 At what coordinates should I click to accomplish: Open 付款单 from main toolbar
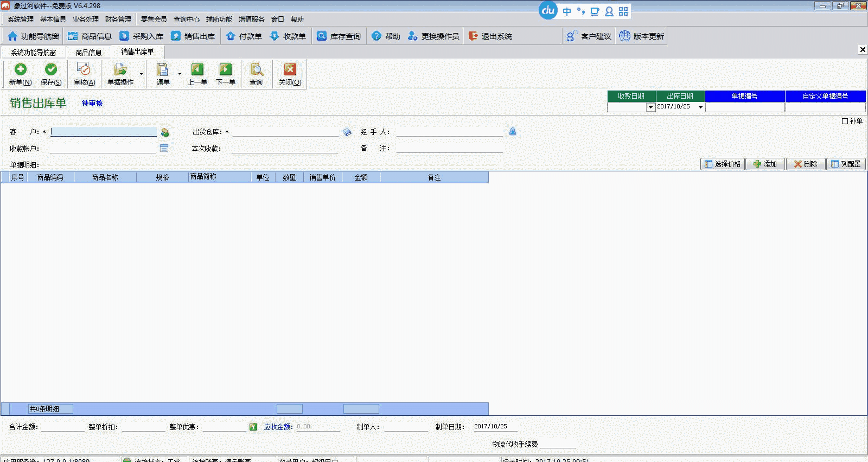244,36
